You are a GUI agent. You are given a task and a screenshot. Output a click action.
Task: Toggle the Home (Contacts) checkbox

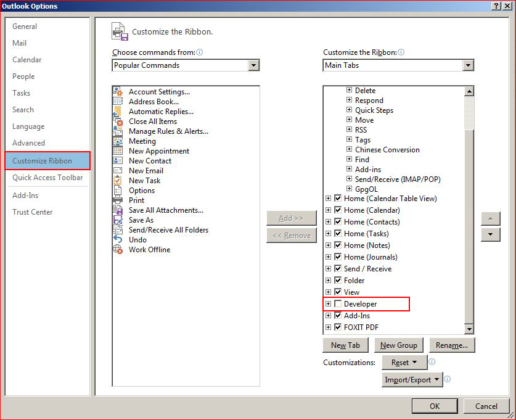tap(338, 221)
